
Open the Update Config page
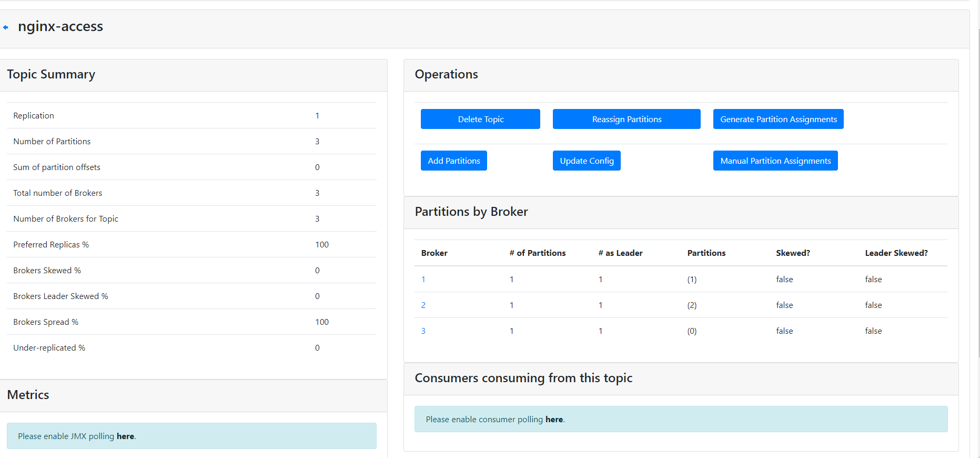[x=587, y=161]
